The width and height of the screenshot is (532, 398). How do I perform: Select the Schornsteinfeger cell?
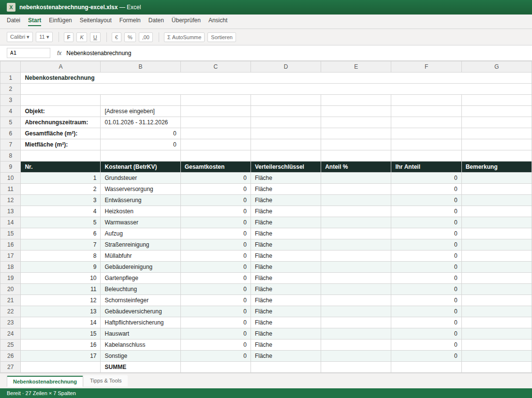[140, 300]
